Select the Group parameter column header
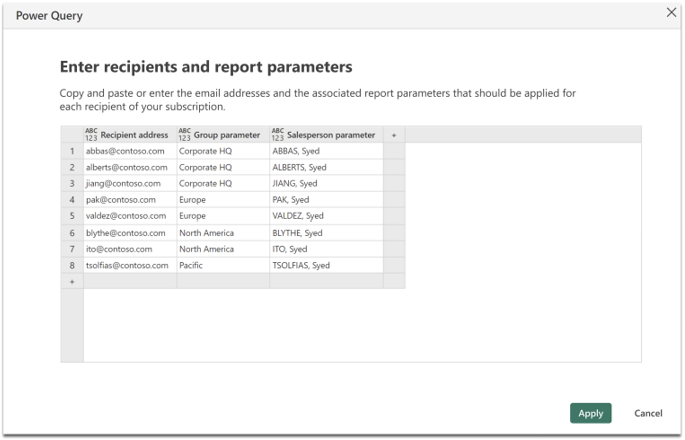Screen dimensions: 685x440 click(223, 135)
